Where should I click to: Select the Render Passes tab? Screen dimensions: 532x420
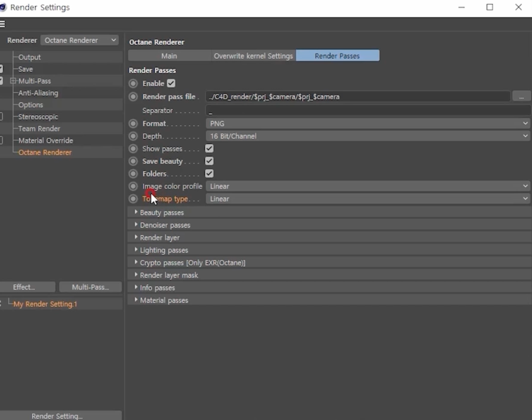pos(337,56)
